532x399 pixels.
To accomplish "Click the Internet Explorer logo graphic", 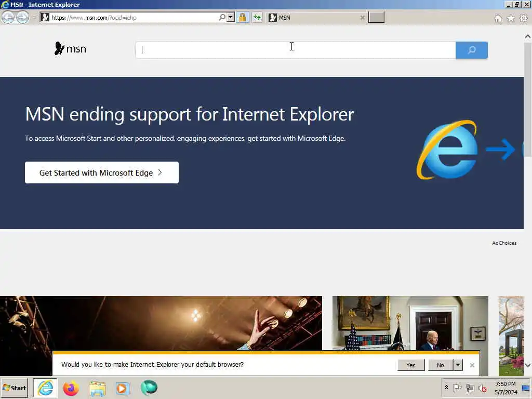I will [448, 149].
